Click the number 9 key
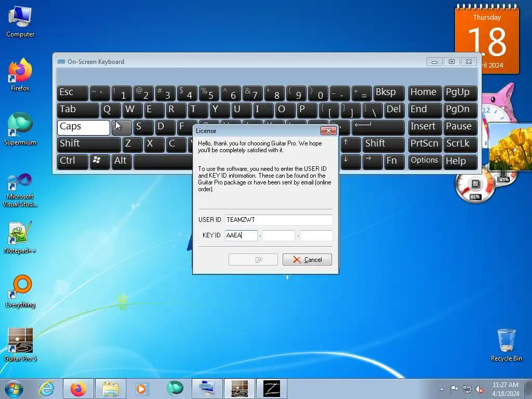 pos(296,93)
